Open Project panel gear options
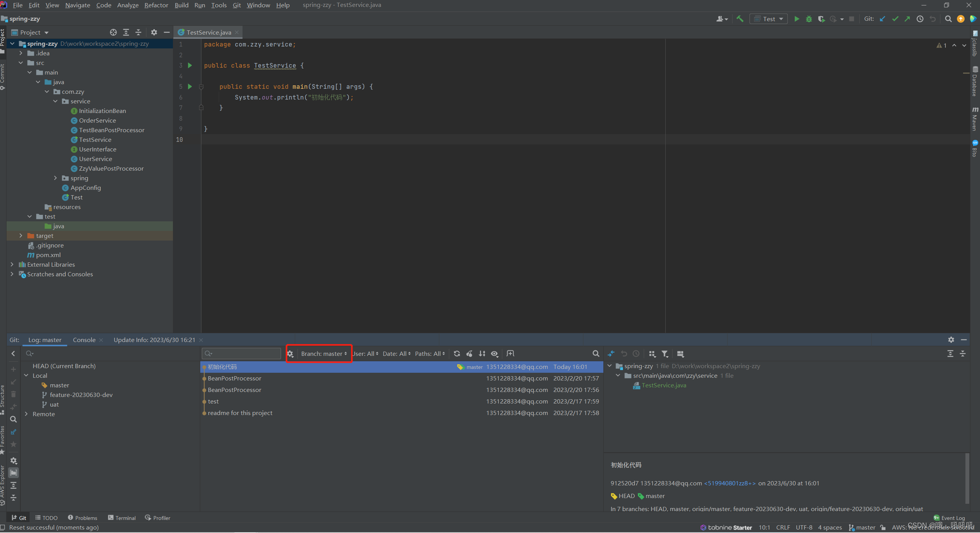This screenshot has width=980, height=533. click(x=154, y=33)
